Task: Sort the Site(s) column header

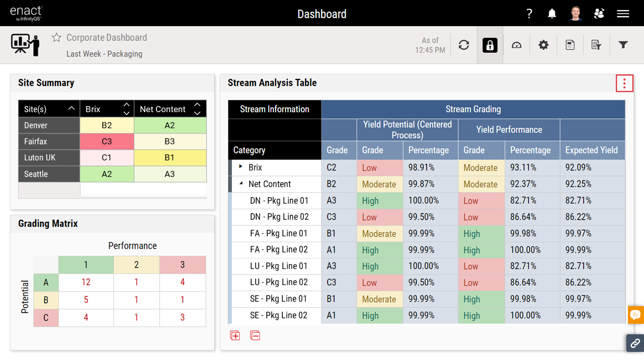Action: (71, 109)
